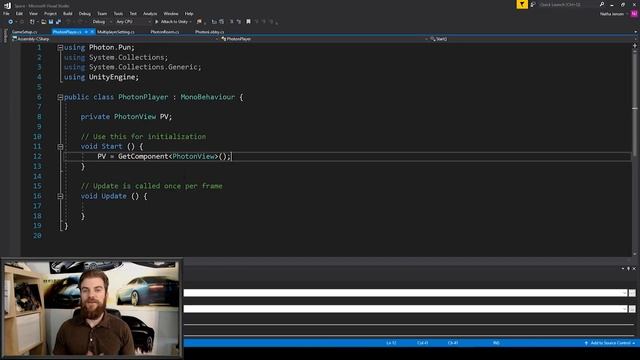Image resolution: width=640 pixels, height=360 pixels.
Task: Open the signed-in user account name
Action: [612, 14]
